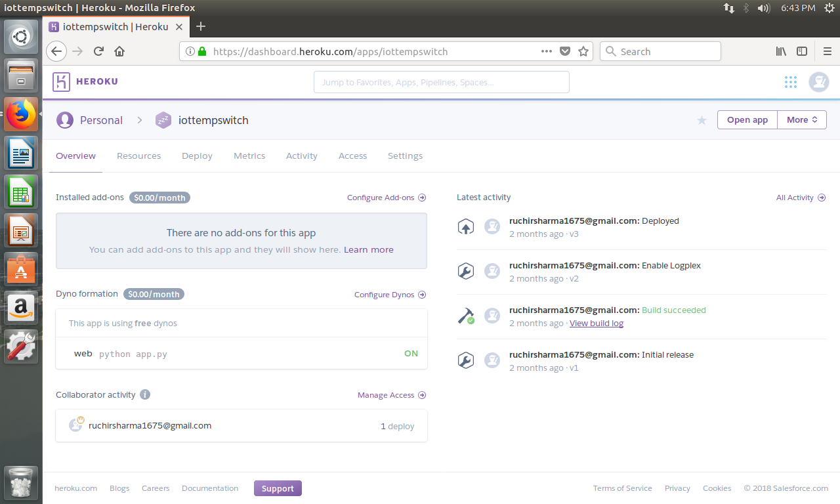
Task: Click the Deployed activity upload icon
Action: click(465, 227)
